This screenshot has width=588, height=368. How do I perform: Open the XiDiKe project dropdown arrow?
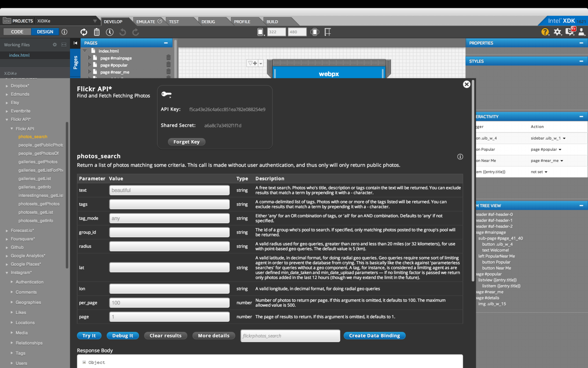pos(95,21)
